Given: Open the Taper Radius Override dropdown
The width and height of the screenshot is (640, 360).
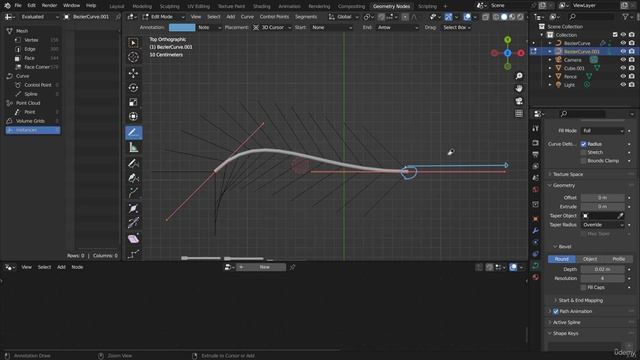Looking at the screenshot, I should tap(602, 225).
